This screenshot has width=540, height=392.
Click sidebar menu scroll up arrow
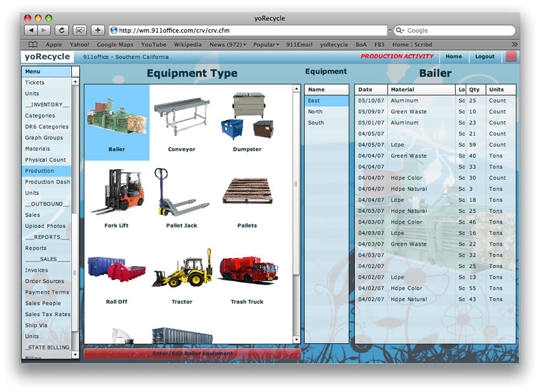(75, 81)
